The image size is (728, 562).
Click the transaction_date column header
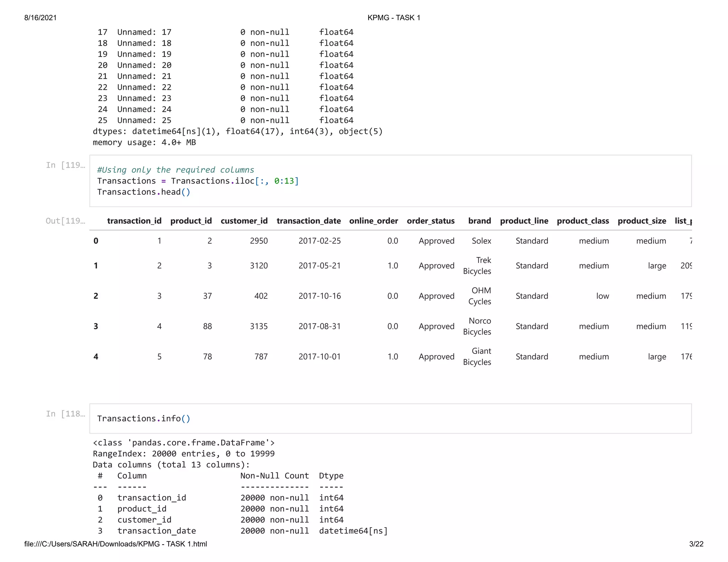[x=309, y=221]
